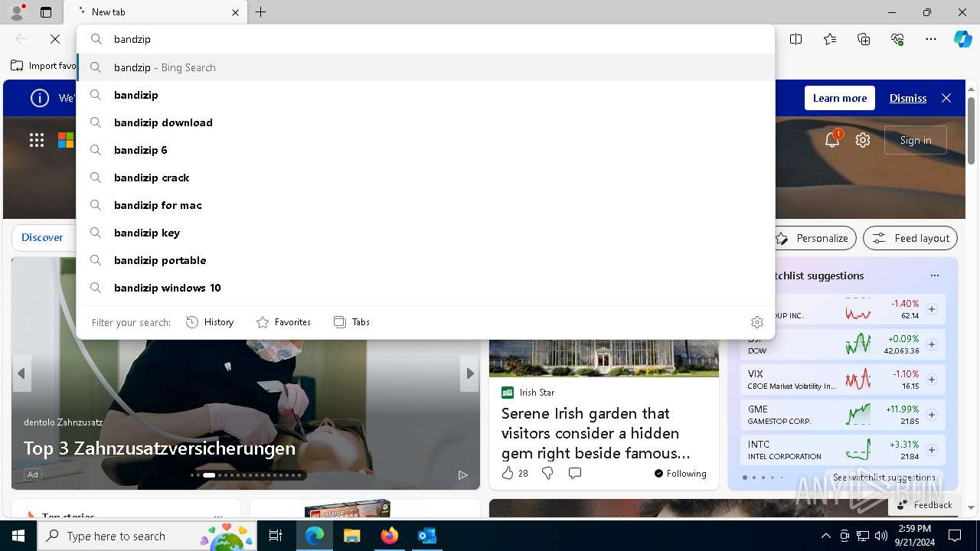
Task: Open Settings and more ellipsis
Action: [931, 39]
